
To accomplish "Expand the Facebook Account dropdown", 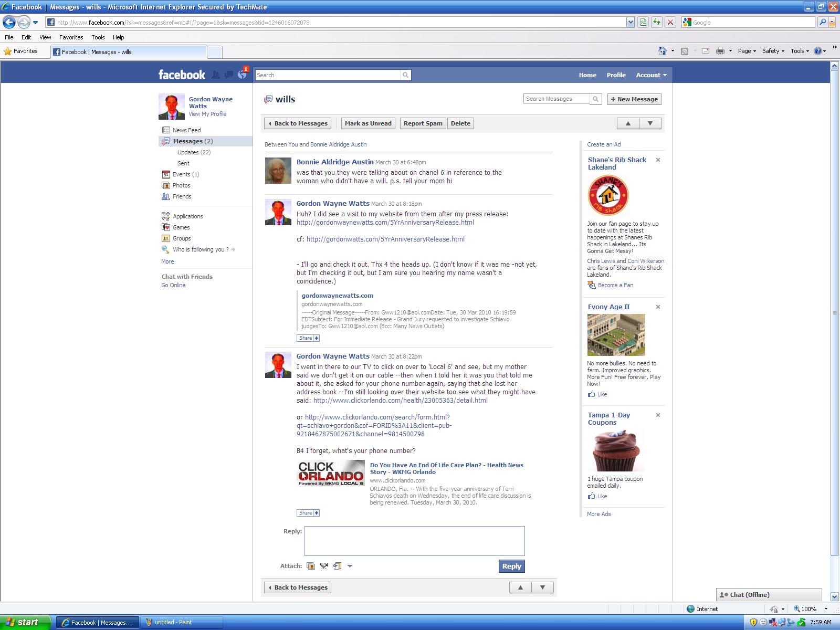I will pos(651,75).
